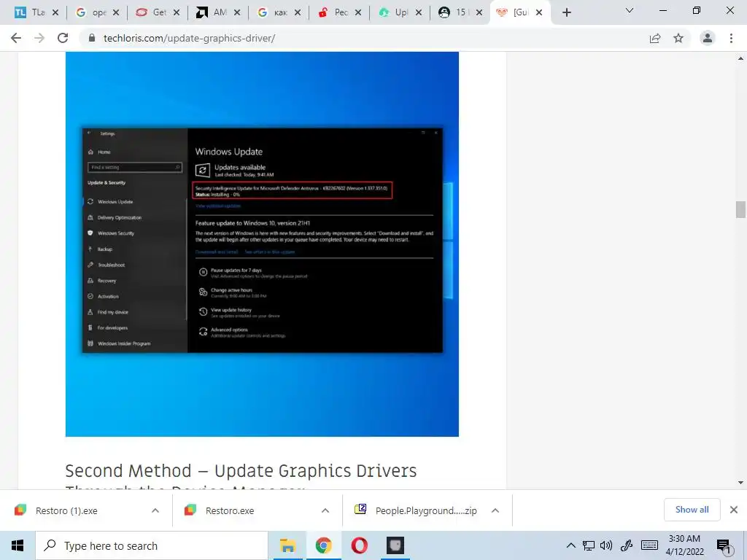Click the page vertical scrollbar thumb

click(740, 209)
